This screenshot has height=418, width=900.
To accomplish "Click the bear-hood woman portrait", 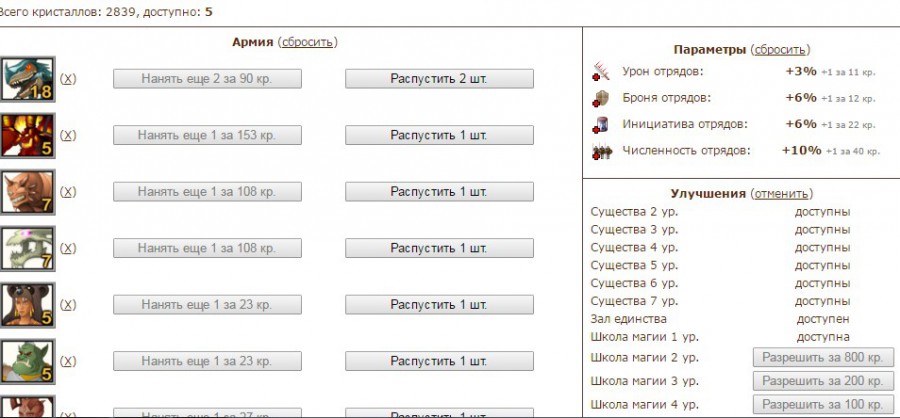I will pos(28,305).
